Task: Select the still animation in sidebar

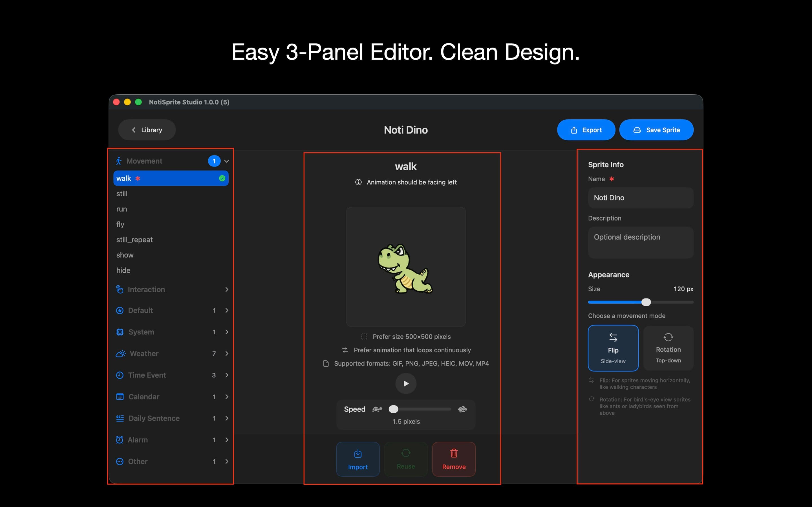Action: (x=141, y=194)
